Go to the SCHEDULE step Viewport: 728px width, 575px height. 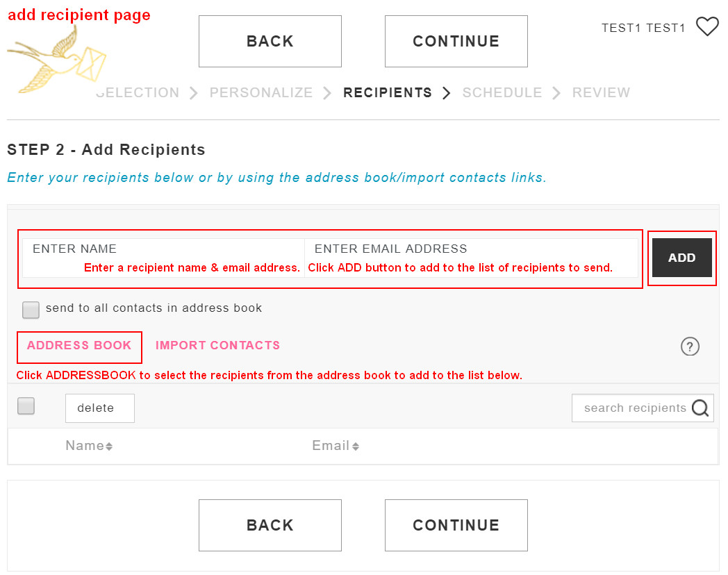coord(502,92)
